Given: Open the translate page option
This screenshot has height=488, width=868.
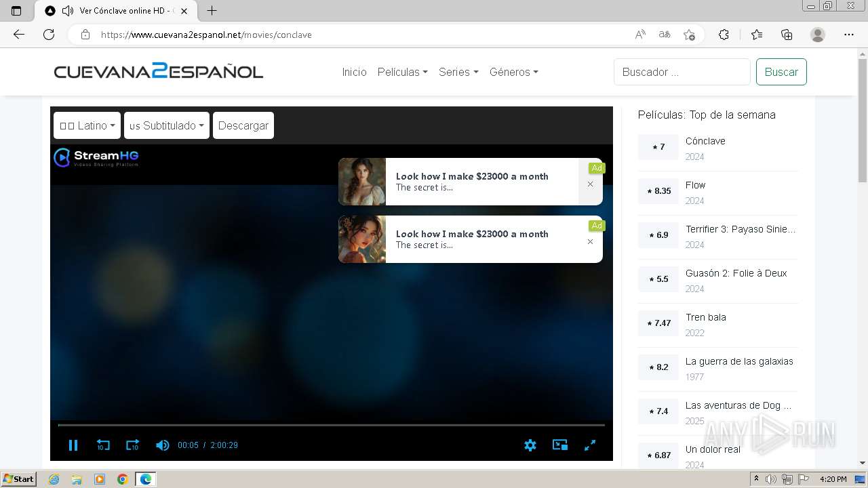Looking at the screenshot, I should click(x=665, y=35).
